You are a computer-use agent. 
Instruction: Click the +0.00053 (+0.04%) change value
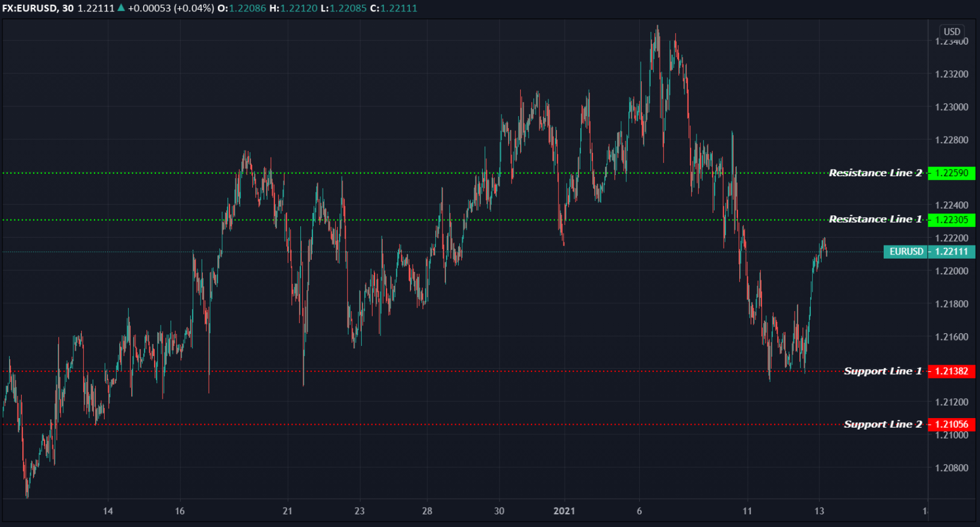click(171, 8)
